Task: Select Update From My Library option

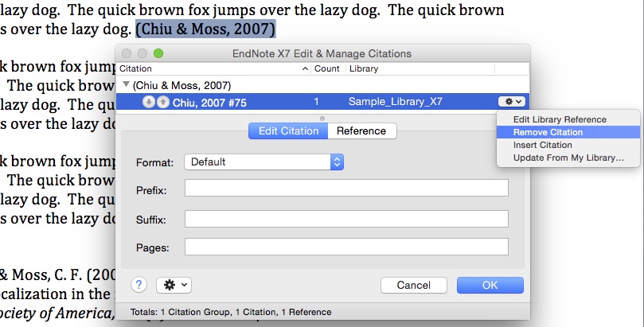Action: [x=568, y=158]
